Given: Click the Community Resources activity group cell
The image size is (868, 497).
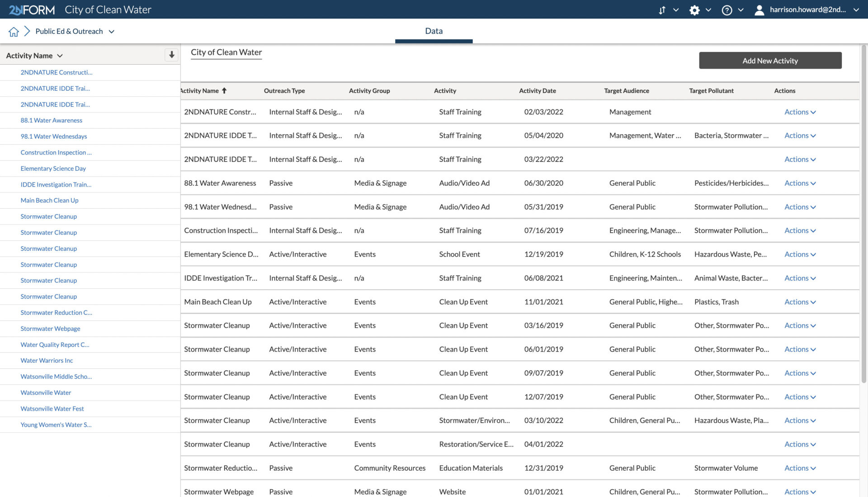Looking at the screenshot, I should 390,468.
